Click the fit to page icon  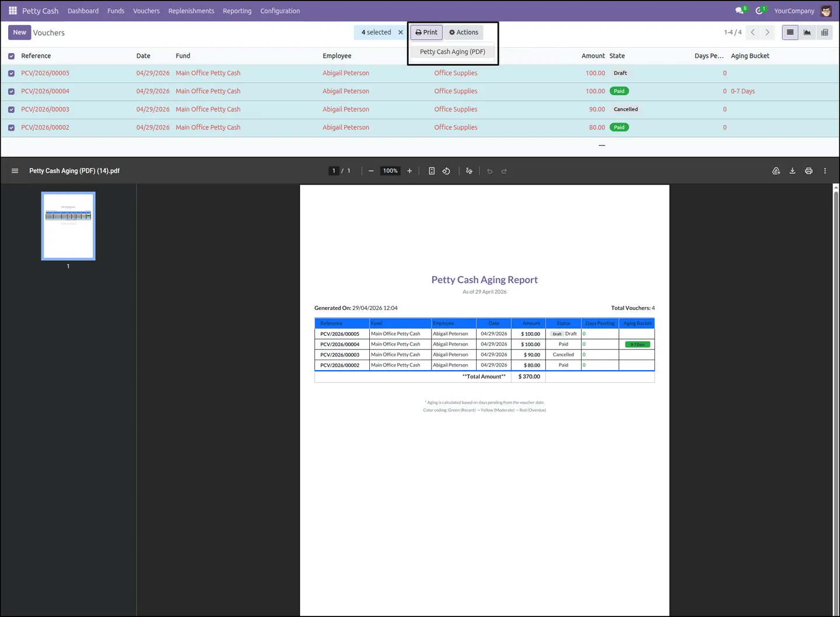click(x=432, y=171)
